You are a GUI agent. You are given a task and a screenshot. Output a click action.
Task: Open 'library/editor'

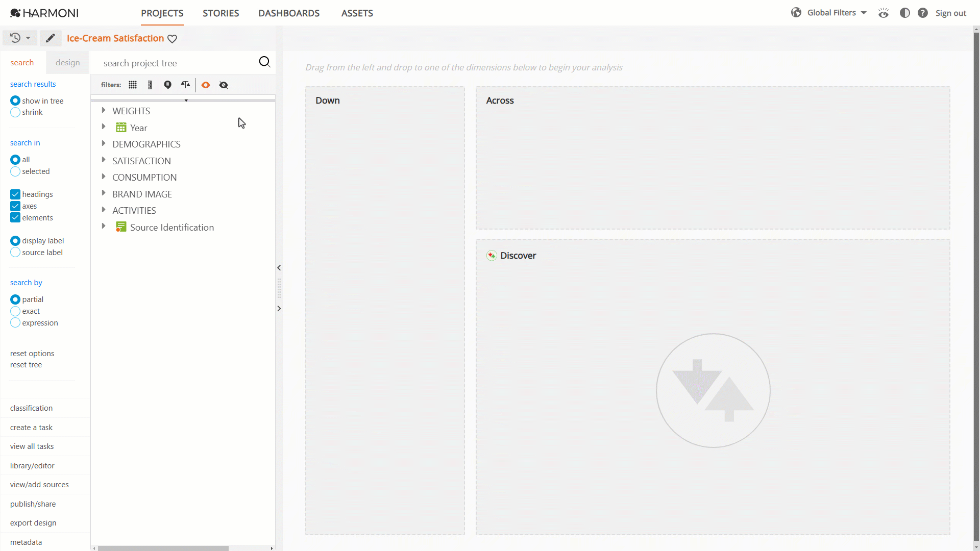tap(32, 466)
